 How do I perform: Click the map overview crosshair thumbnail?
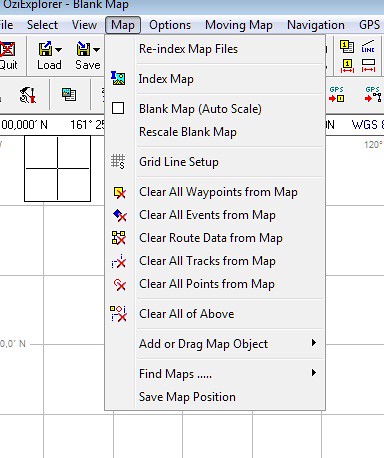click(x=57, y=169)
